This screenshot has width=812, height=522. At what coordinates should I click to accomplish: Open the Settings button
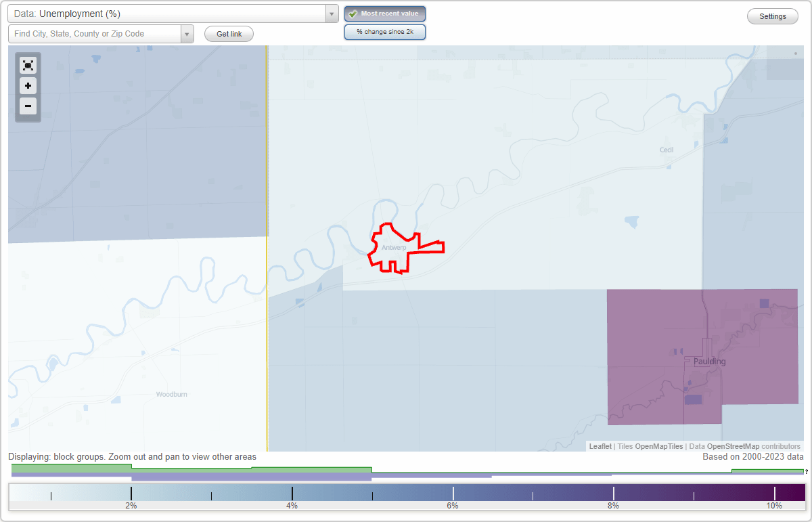(773, 17)
